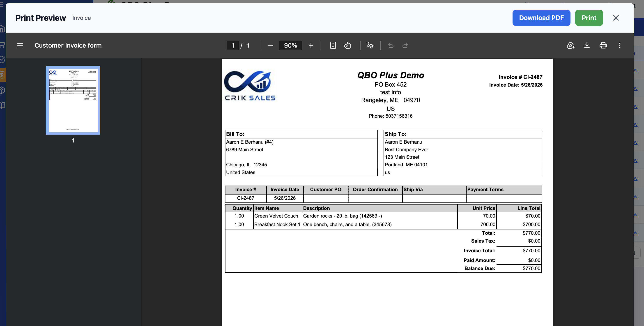Close the Print Preview dialog
Screen dimensions: 644x326
(616, 18)
